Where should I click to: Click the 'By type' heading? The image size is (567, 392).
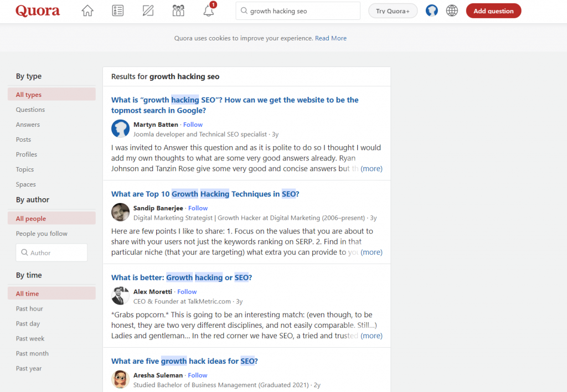coord(29,76)
